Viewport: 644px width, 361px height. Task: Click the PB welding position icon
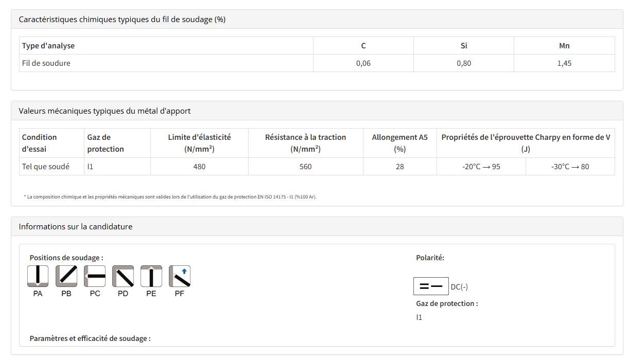coord(66,276)
